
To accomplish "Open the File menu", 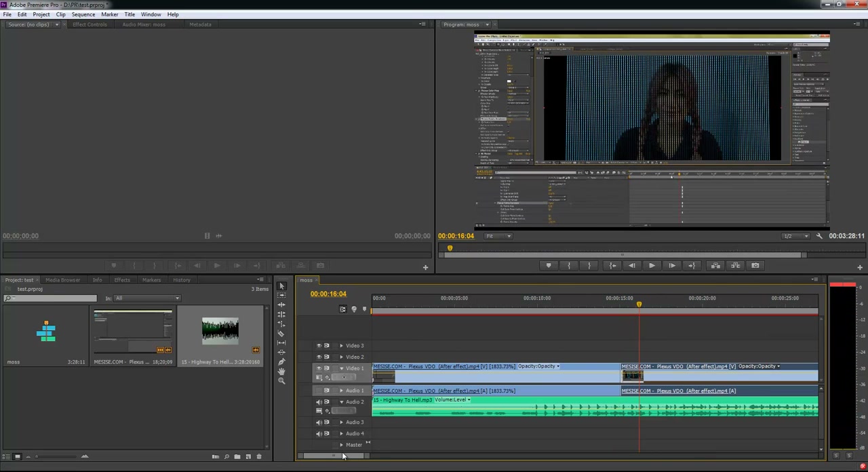I will point(7,14).
